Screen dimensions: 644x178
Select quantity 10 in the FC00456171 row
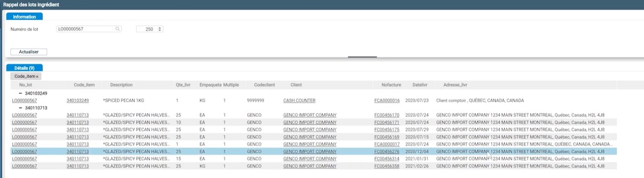[178, 122]
